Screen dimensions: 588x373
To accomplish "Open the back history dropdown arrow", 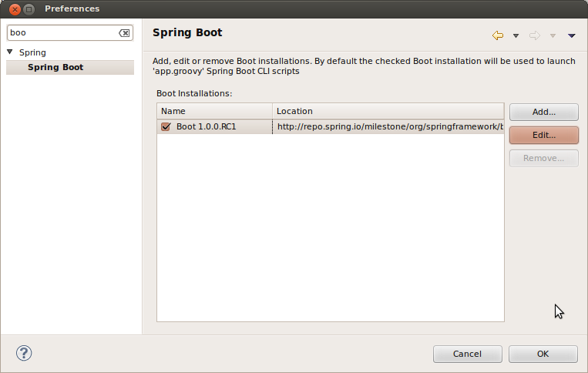I will point(516,35).
